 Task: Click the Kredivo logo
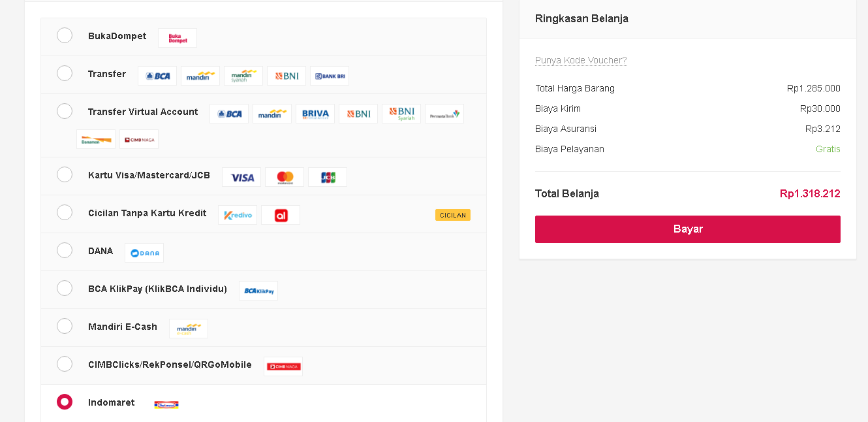(238, 215)
